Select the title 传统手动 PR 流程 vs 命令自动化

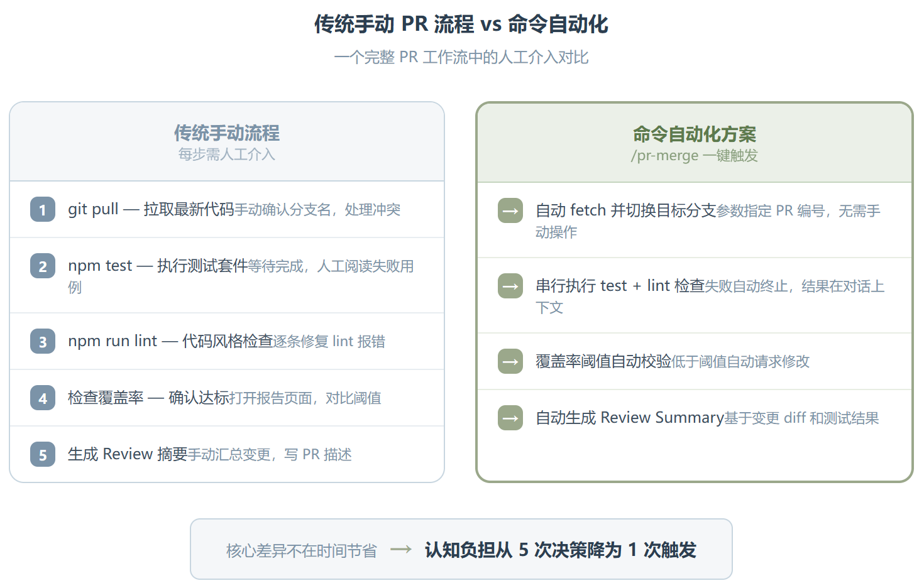coord(461,24)
